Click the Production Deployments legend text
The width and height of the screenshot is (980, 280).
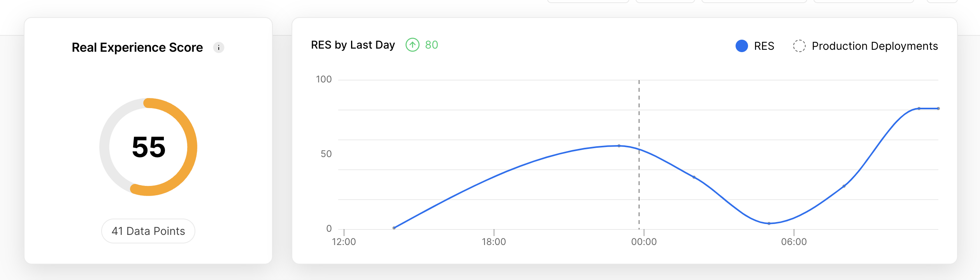tap(875, 46)
